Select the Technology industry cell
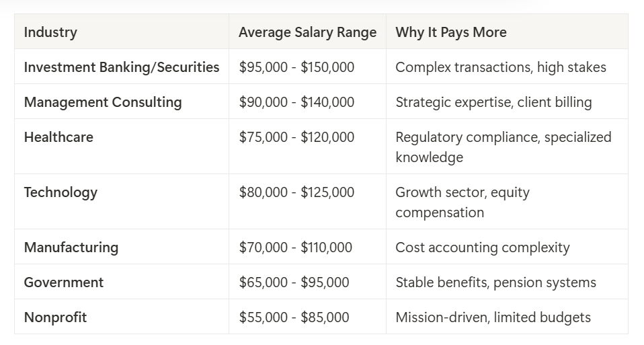This screenshot has height=345, width=644. click(x=61, y=192)
